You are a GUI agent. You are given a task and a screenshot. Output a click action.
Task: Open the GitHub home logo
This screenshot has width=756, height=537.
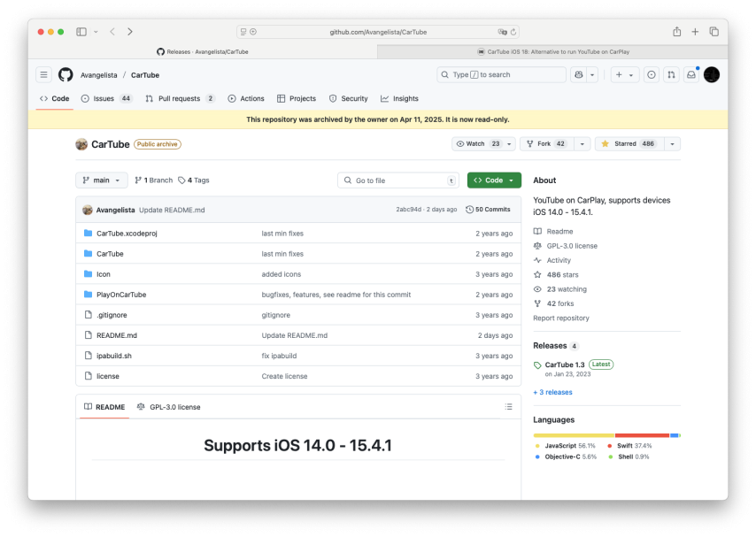(x=66, y=74)
